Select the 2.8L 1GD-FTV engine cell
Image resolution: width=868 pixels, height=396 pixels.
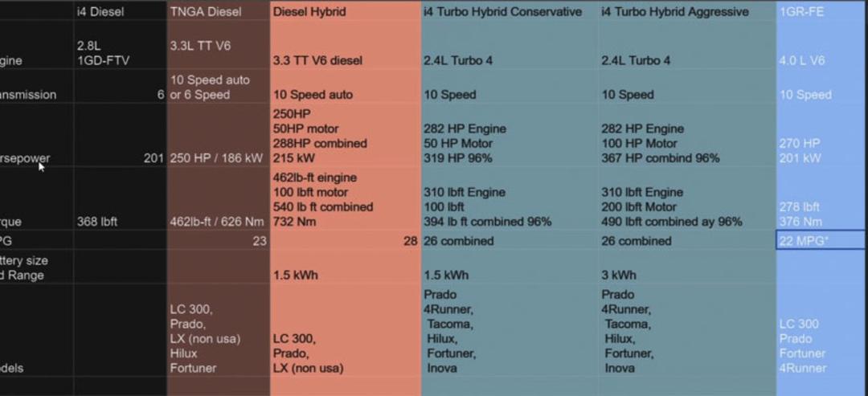click(x=120, y=45)
